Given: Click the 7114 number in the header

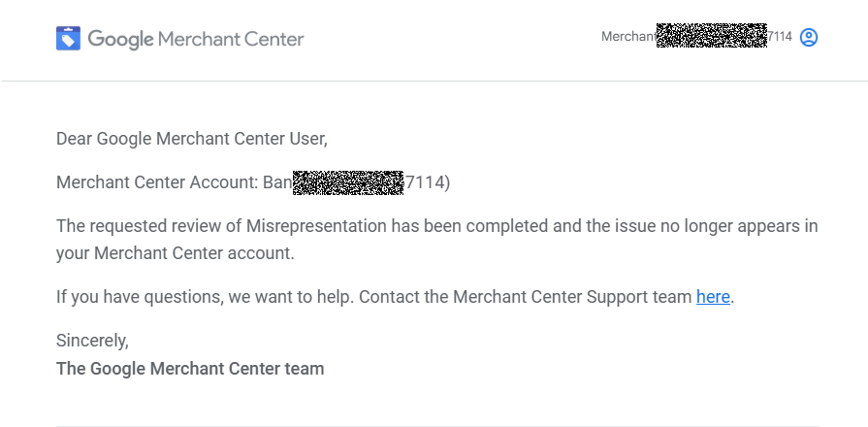Looking at the screenshot, I should point(780,37).
